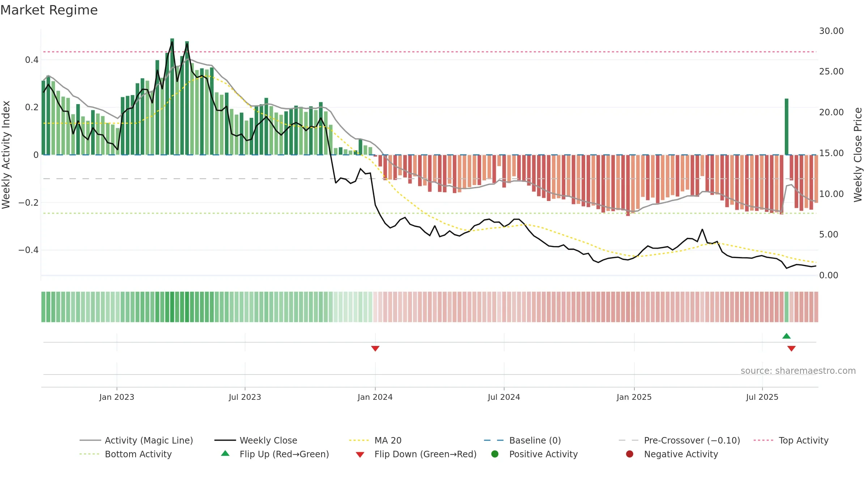Toggle the Weekly Close legend entry
Screen dimensions: 868x488
tap(256, 440)
